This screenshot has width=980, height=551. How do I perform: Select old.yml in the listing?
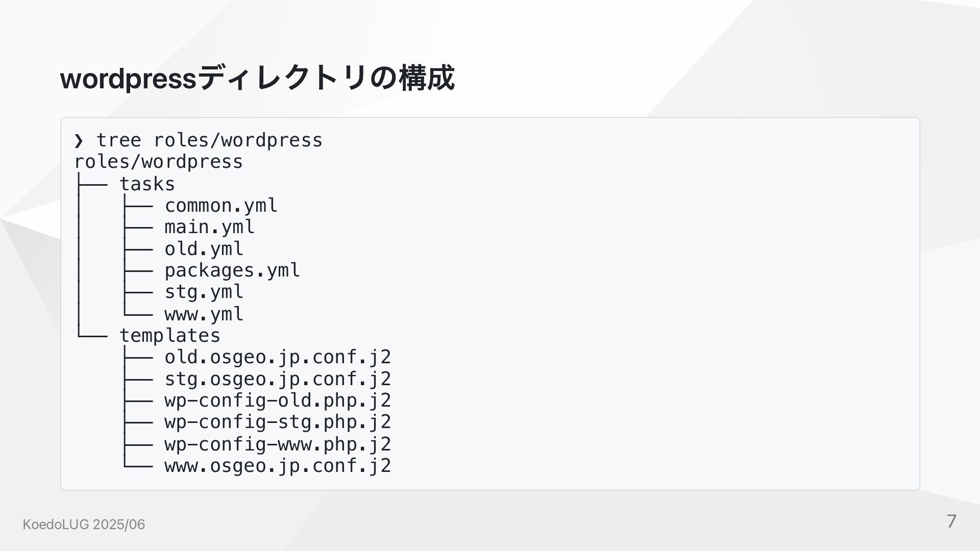coord(204,248)
